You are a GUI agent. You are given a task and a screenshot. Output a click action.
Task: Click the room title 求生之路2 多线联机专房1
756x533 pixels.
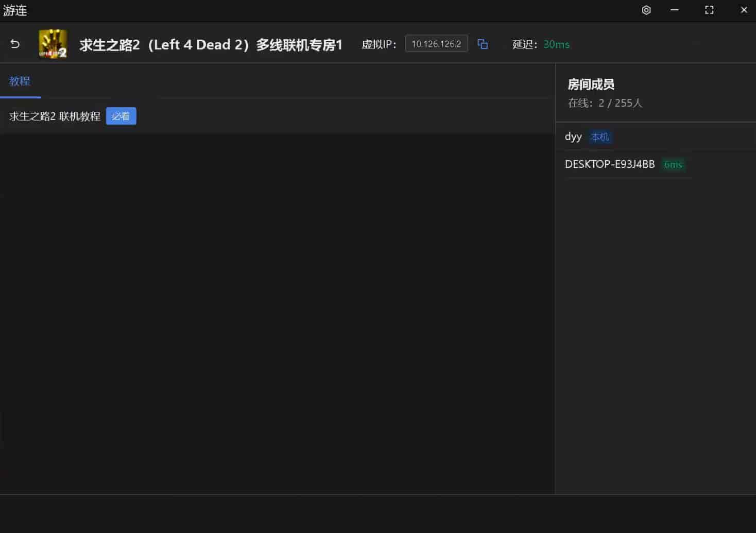[x=211, y=45]
